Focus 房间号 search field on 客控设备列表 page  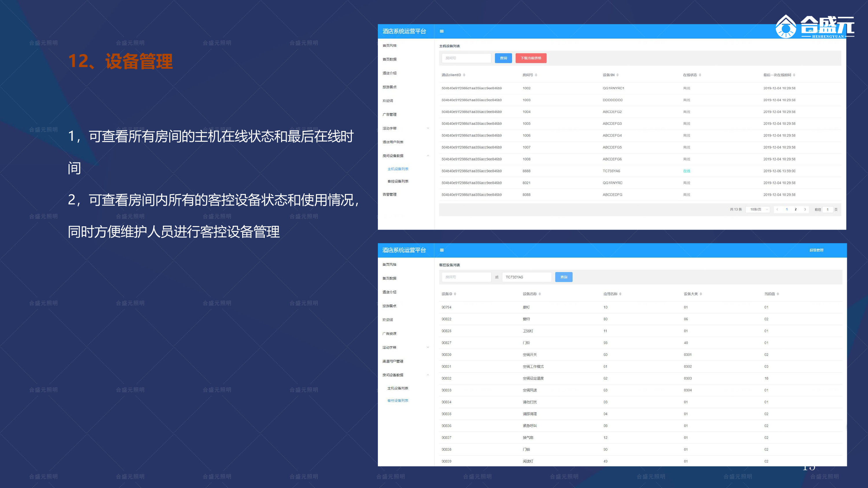[x=466, y=277]
